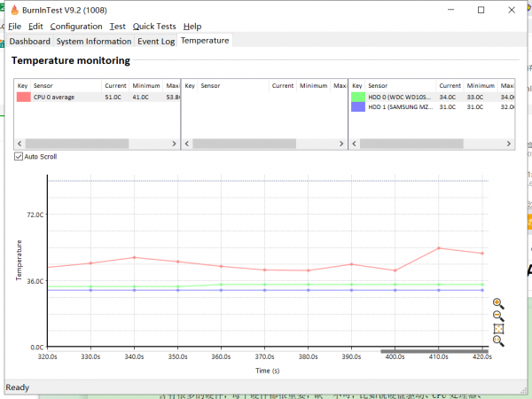Click the Sensor column header in CPU panel
The height and width of the screenshot is (399, 532).
[66, 85]
